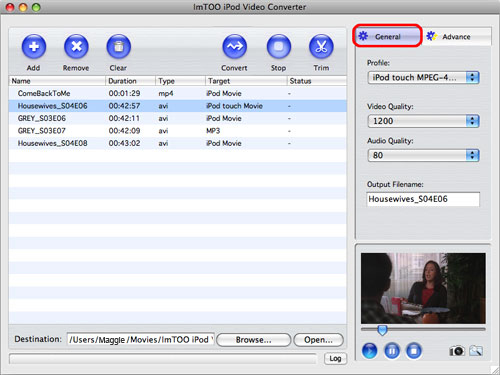Click the Clear list trash icon
The height and width of the screenshot is (375, 500).
[x=119, y=46]
